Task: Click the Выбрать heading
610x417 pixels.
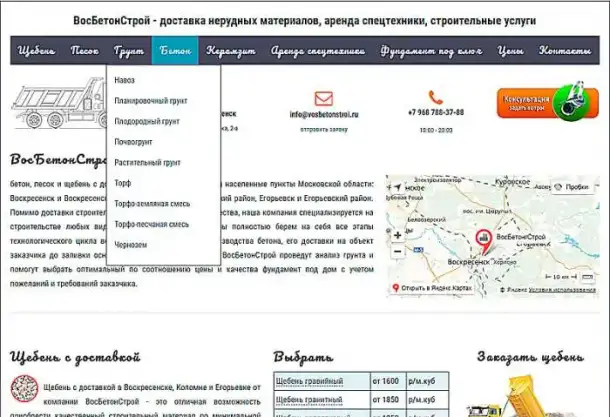Action: coord(303,357)
